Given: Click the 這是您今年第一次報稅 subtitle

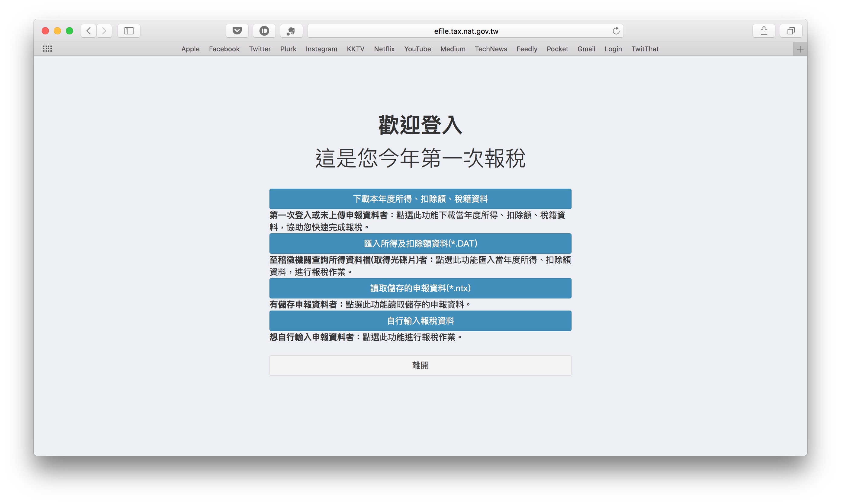Looking at the screenshot, I should 420,158.
